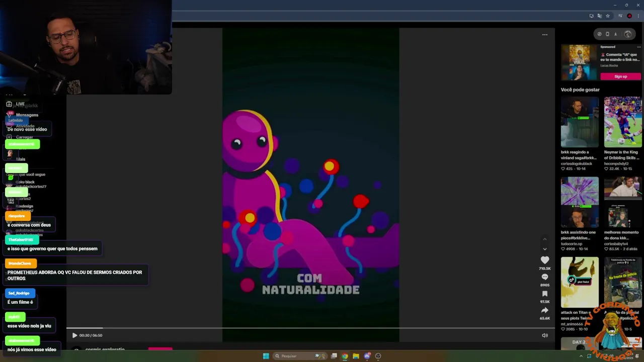Open Chrome's three-dot menu
The image size is (644, 362).
click(x=637, y=16)
